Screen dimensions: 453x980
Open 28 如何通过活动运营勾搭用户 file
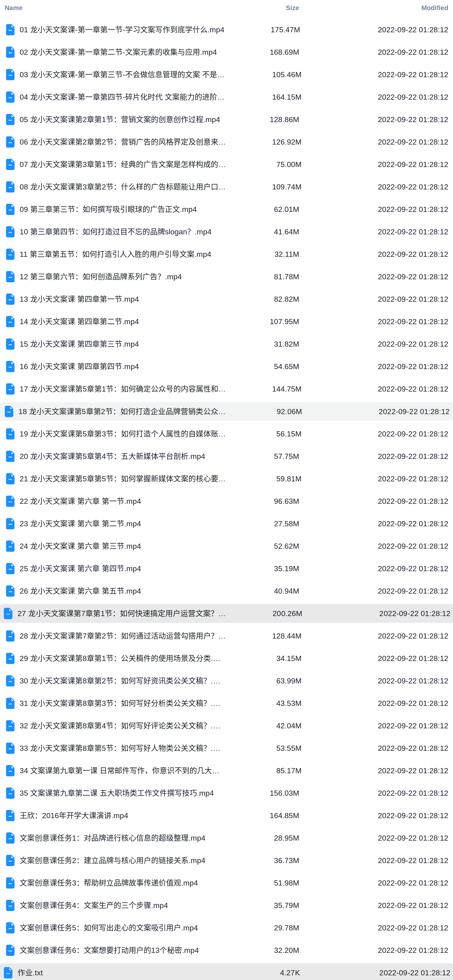[x=123, y=636]
